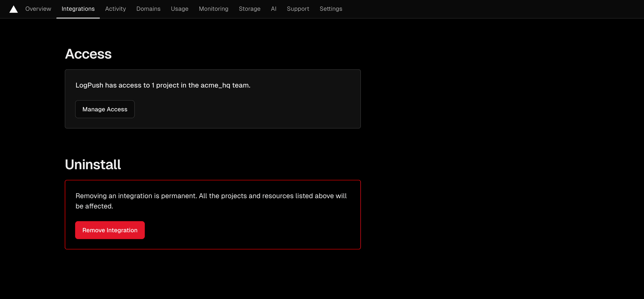
Task: Click the Vercel triangle logo
Action: click(13, 9)
